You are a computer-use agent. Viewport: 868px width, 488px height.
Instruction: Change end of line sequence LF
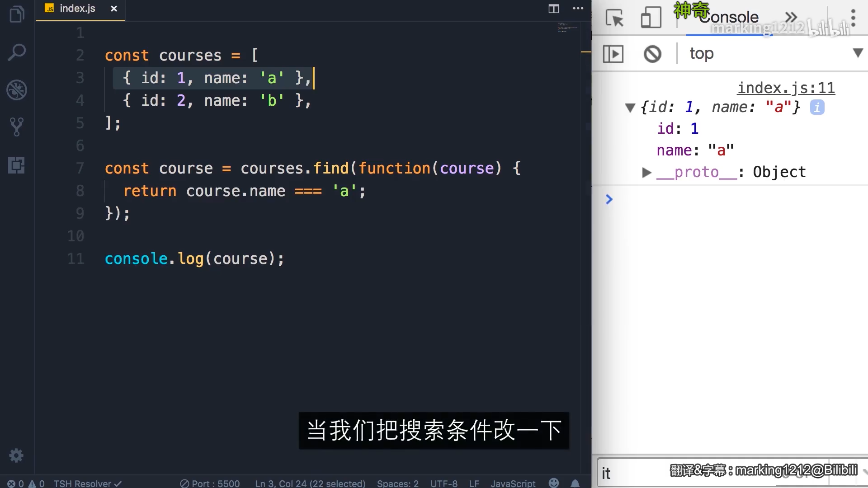pos(474,483)
